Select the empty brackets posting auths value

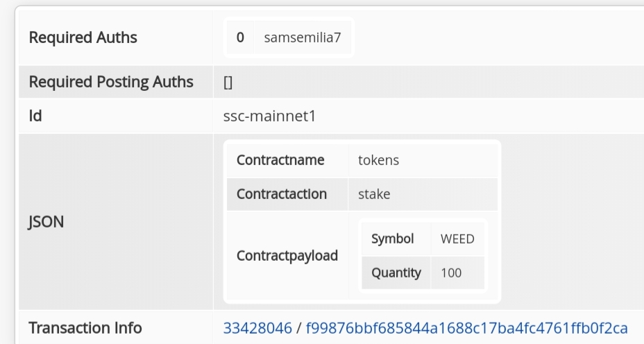pos(228,83)
